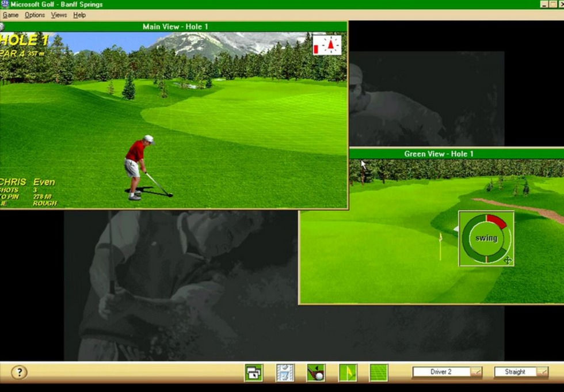This screenshot has height=392, width=564.
Task: Click the Microsoft Golf app icon in title bar
Action: (x=5, y=4)
